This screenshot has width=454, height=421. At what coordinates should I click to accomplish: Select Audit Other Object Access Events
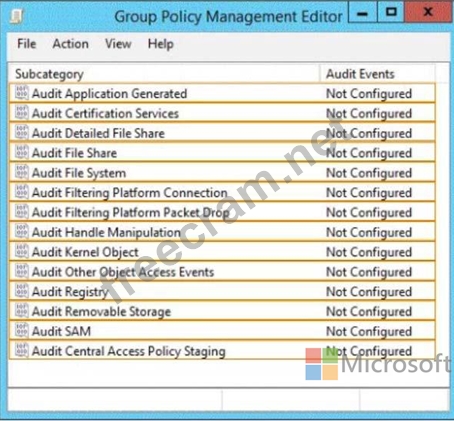coord(222,272)
